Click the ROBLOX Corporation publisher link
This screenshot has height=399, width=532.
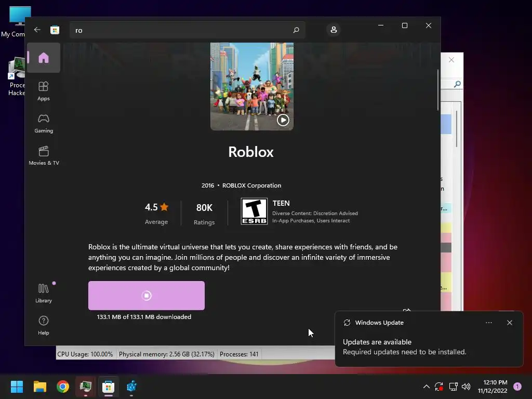click(x=251, y=185)
